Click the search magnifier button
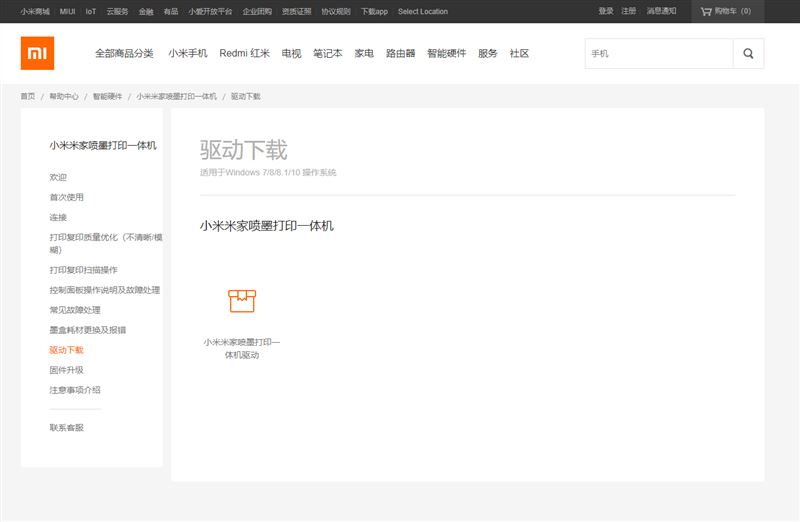This screenshot has height=522, width=800. pos(748,54)
